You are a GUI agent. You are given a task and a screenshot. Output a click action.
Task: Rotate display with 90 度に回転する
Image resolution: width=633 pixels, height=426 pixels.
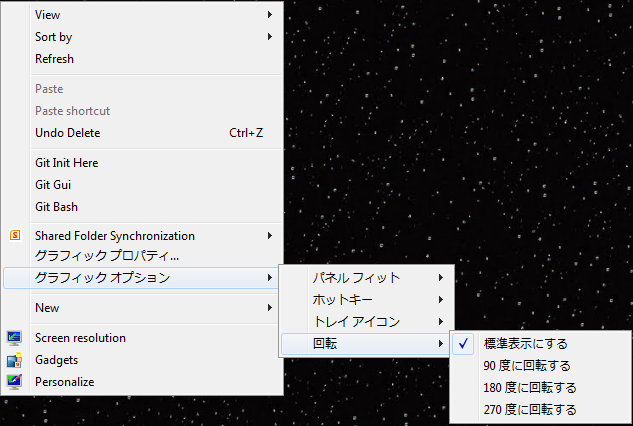click(541, 366)
